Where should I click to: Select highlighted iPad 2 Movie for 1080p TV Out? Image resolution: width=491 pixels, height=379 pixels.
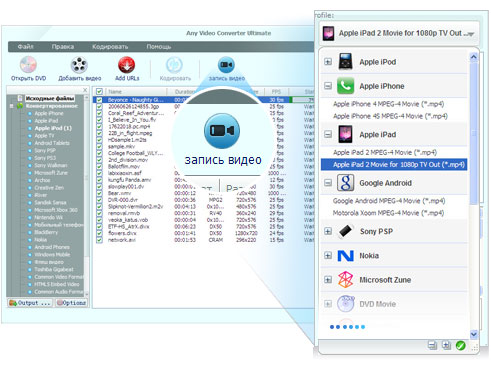(x=394, y=164)
